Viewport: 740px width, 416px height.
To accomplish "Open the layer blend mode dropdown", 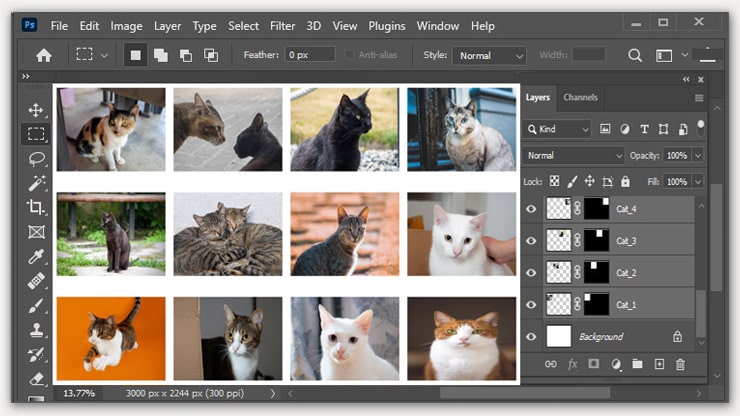I will (574, 156).
